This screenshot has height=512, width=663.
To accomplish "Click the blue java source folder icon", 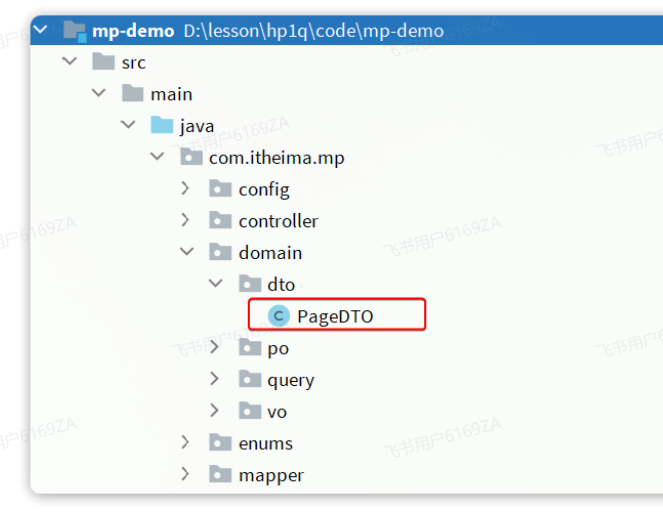I will click(161, 126).
